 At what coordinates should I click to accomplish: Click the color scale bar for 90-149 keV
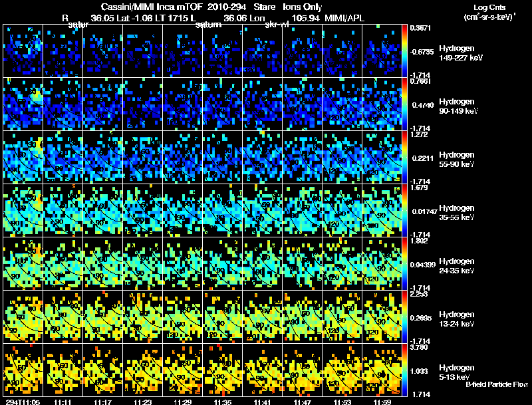(x=404, y=104)
